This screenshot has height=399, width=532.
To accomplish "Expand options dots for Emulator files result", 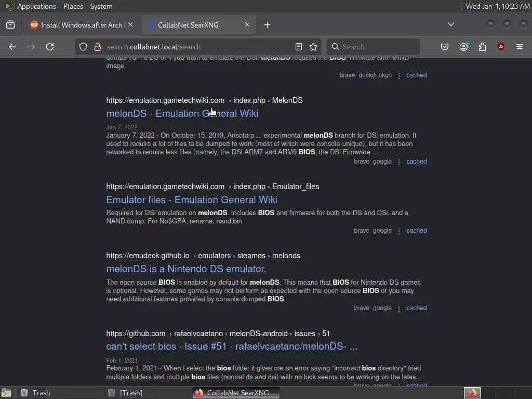I will [399, 231].
